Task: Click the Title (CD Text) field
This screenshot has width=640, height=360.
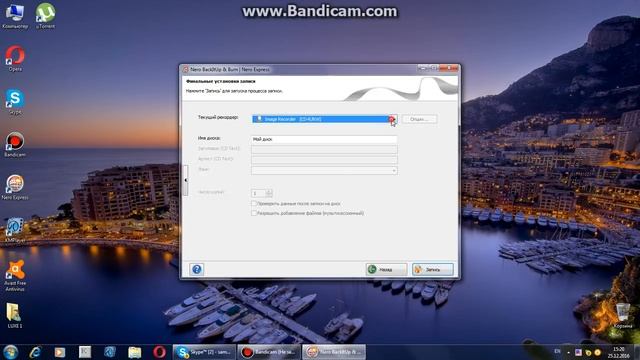Action: click(324, 149)
